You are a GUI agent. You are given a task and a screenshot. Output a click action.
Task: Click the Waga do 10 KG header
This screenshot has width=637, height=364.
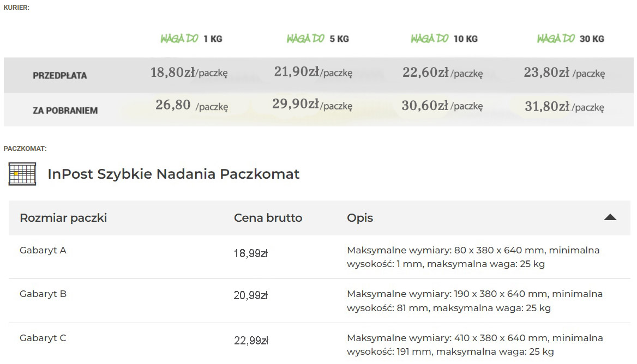(444, 39)
